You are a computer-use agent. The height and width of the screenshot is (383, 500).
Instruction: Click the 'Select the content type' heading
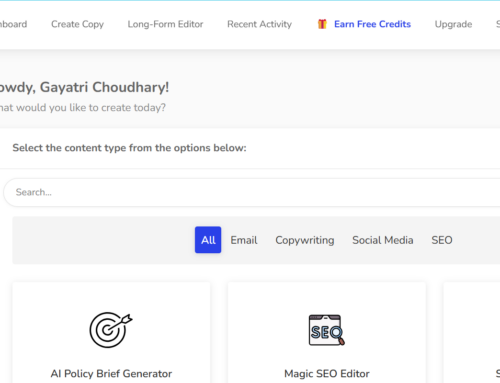(x=129, y=148)
